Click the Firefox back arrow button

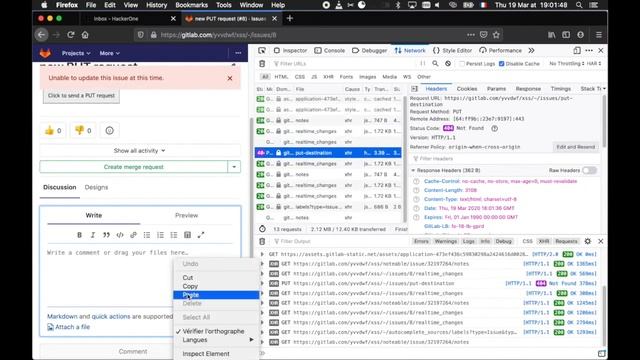41,35
